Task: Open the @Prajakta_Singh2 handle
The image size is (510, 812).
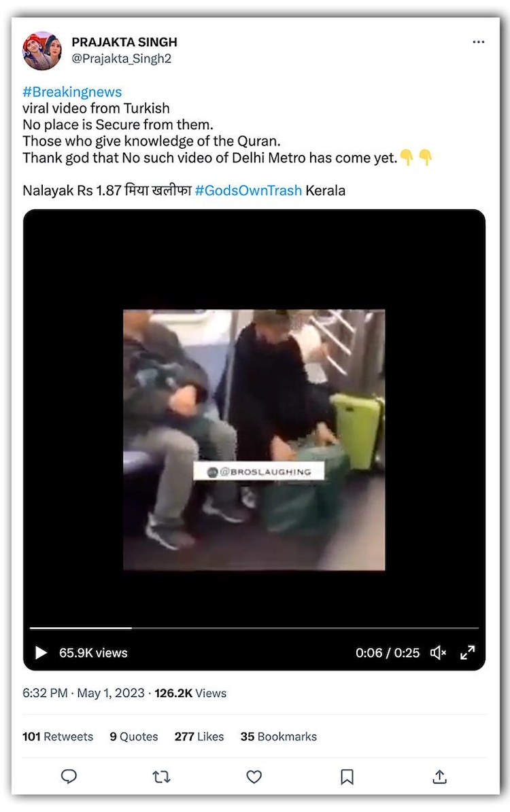Action: (x=121, y=58)
